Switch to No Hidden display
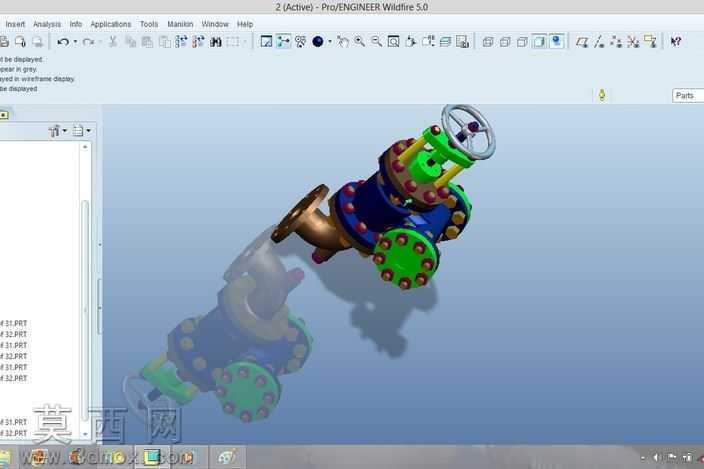 point(522,42)
